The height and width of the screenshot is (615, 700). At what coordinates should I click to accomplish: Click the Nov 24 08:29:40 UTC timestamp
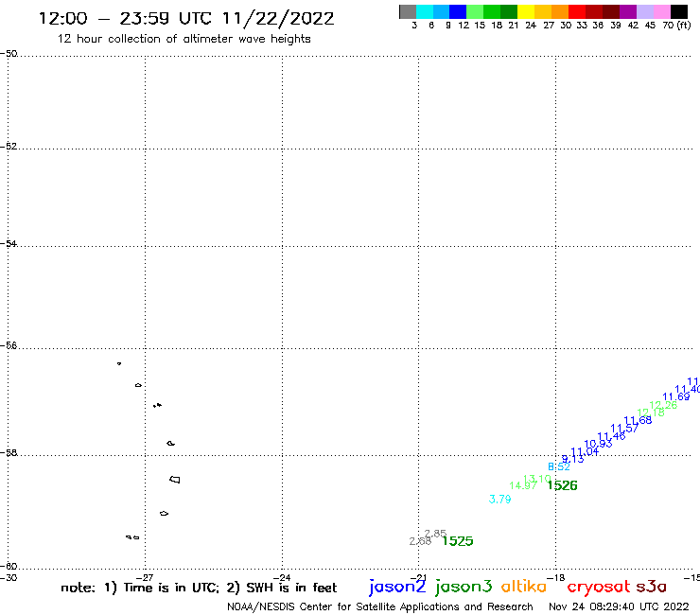(x=619, y=606)
